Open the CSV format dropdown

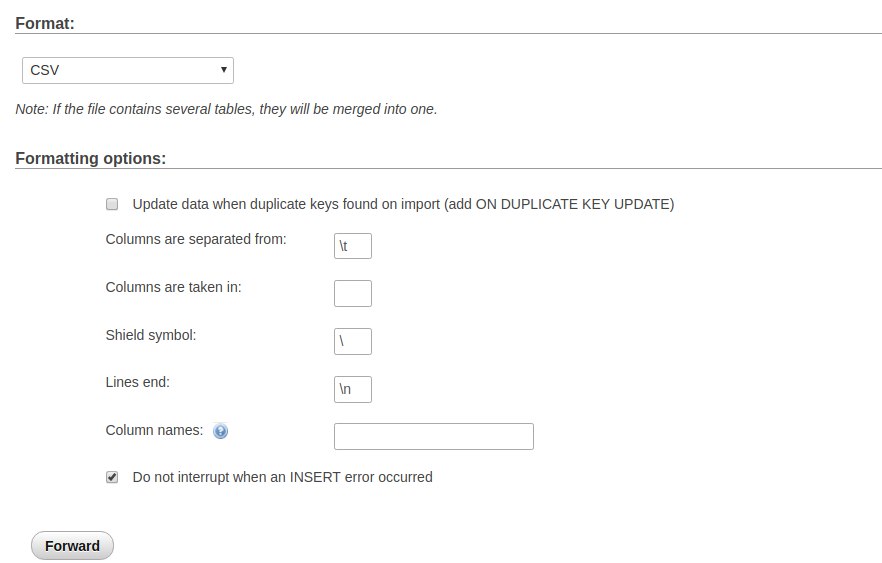[127, 71]
